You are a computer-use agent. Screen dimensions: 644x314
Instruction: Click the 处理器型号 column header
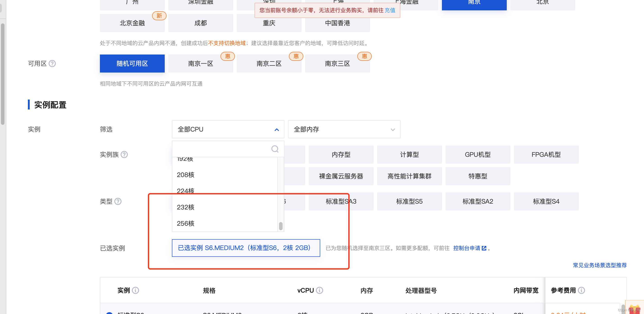tap(421, 291)
